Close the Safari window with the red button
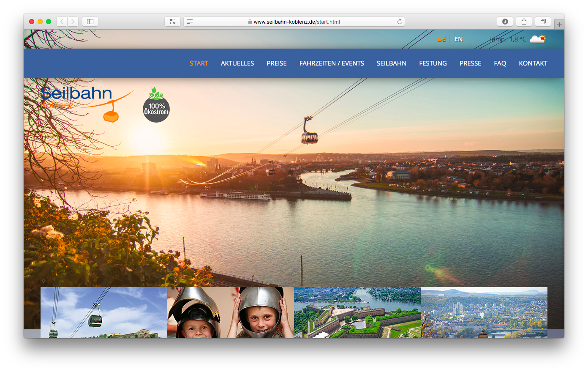588x372 pixels. tap(32, 22)
